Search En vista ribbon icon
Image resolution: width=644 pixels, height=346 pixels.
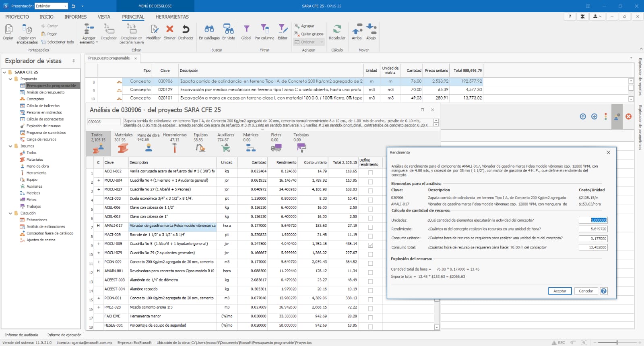229,29
